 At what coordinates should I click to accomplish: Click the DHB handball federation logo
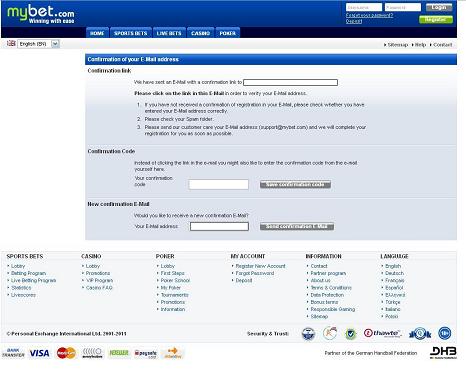pos(443,352)
